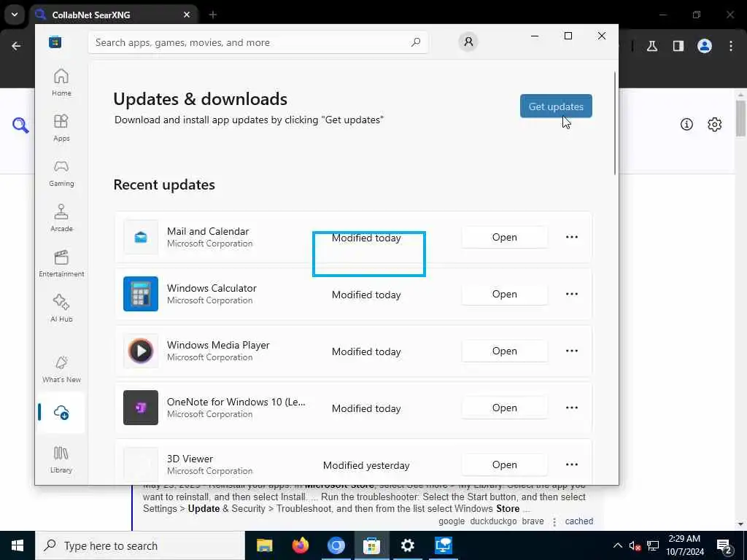
Task: Open the Entertainment section
Action: 61,264
